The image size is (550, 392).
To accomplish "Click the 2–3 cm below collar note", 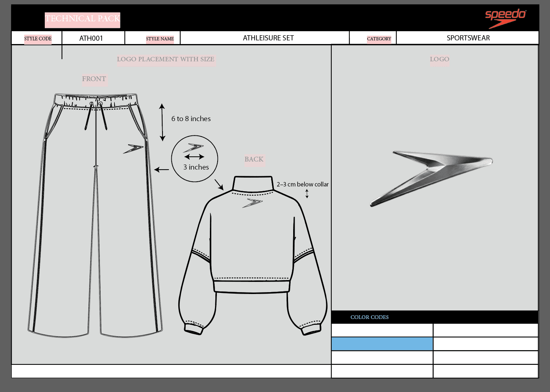I will (302, 184).
